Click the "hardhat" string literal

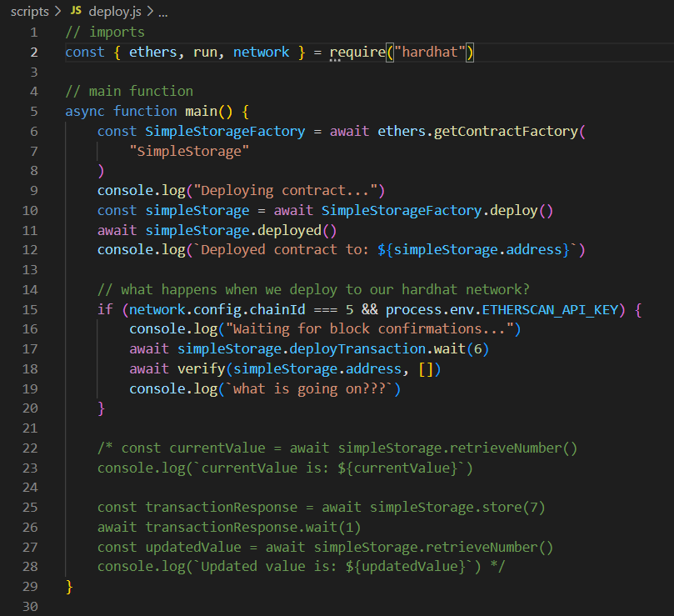[x=430, y=52]
